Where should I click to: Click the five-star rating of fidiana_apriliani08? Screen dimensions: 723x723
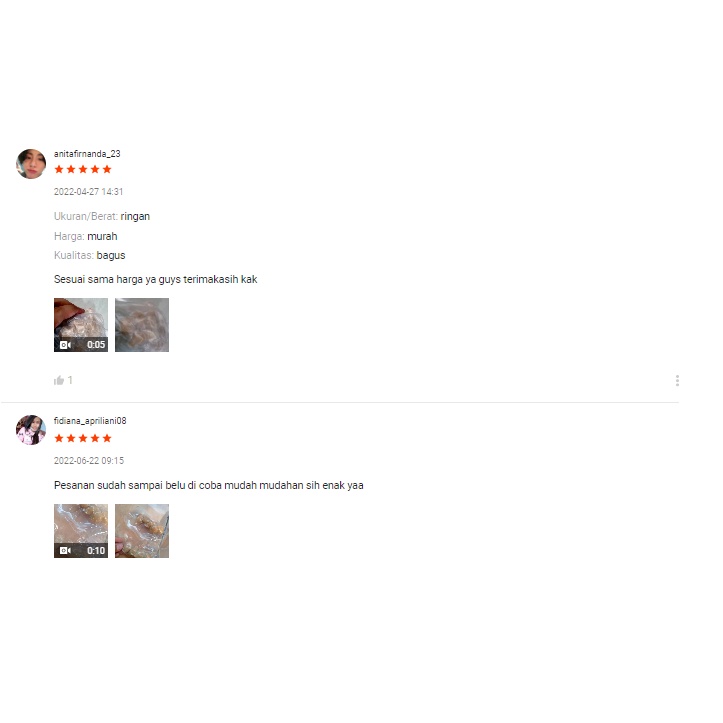pos(83,438)
